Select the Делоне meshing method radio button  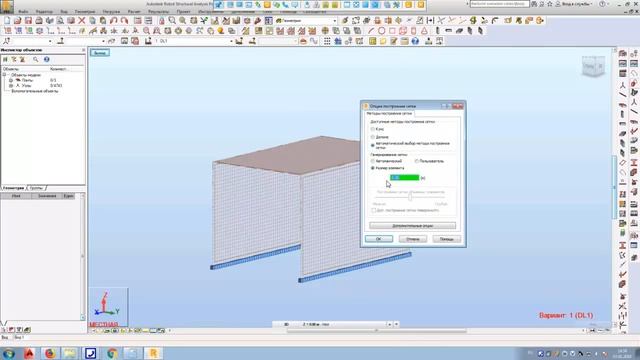tap(373, 137)
